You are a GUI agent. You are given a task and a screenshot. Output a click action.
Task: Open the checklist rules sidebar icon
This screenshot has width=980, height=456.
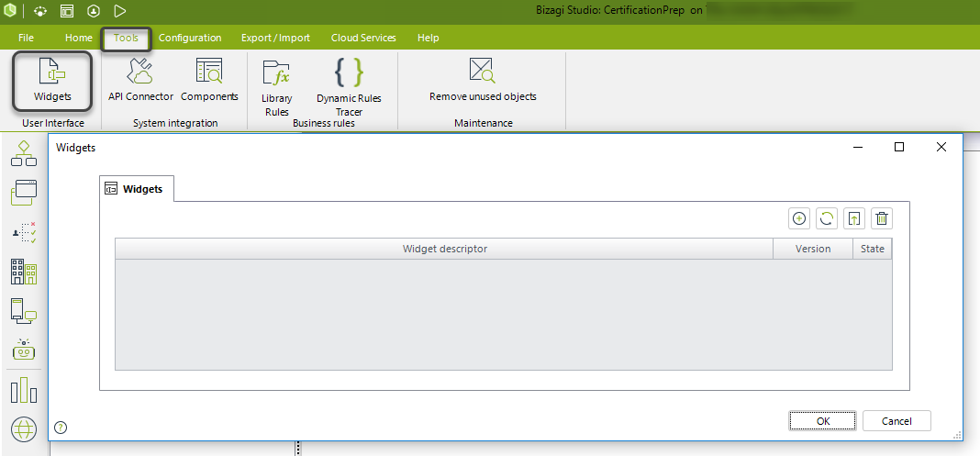[x=24, y=232]
